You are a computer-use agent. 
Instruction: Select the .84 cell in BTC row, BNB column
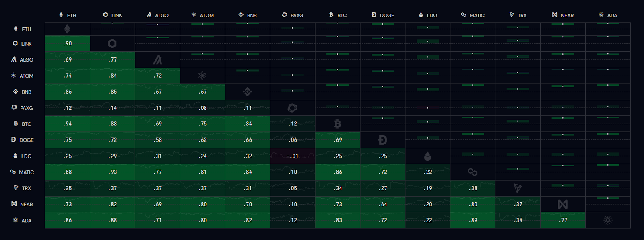pyautogui.click(x=248, y=124)
